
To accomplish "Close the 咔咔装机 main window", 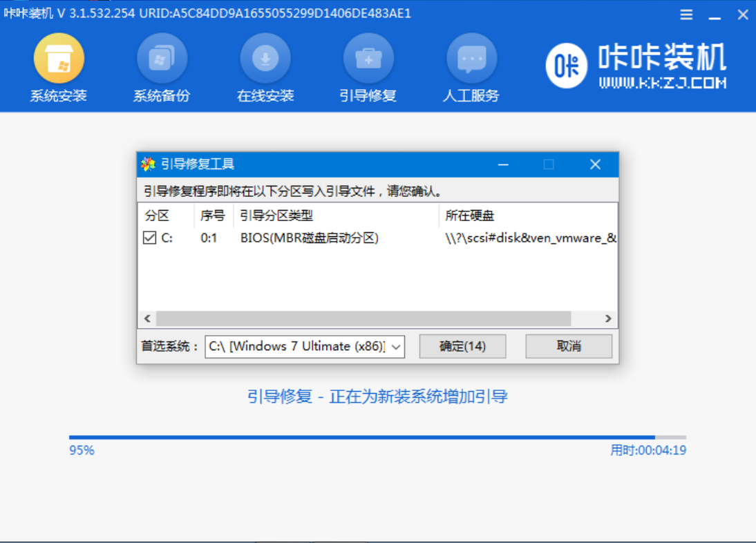I will (x=743, y=15).
